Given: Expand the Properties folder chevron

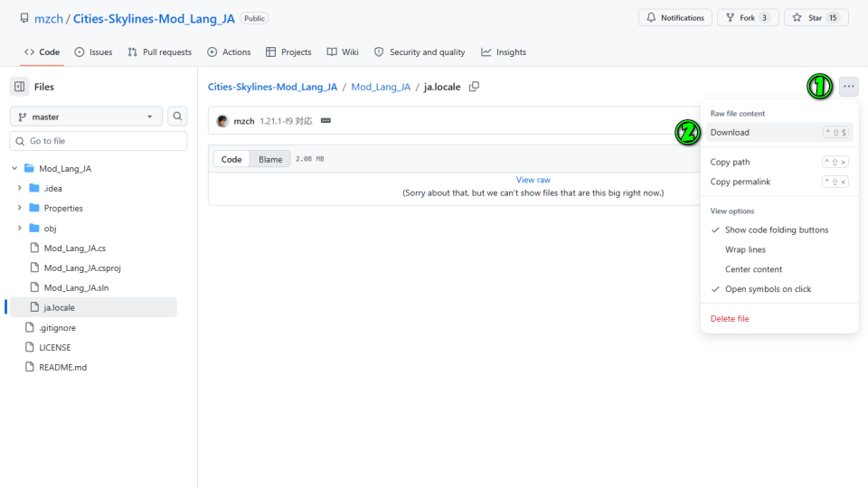Looking at the screenshot, I should [x=20, y=208].
